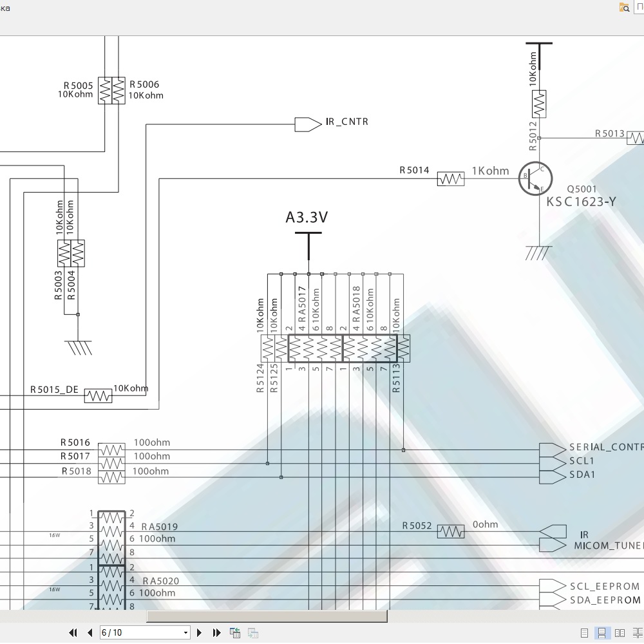Viewport: 644px width, 644px height.
Task: Click the scrollbar track left of the thumb
Action: tap(71, 616)
